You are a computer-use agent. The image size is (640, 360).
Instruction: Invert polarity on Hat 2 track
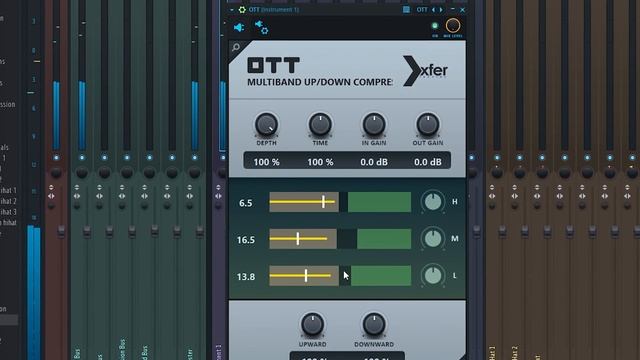tap(514, 187)
